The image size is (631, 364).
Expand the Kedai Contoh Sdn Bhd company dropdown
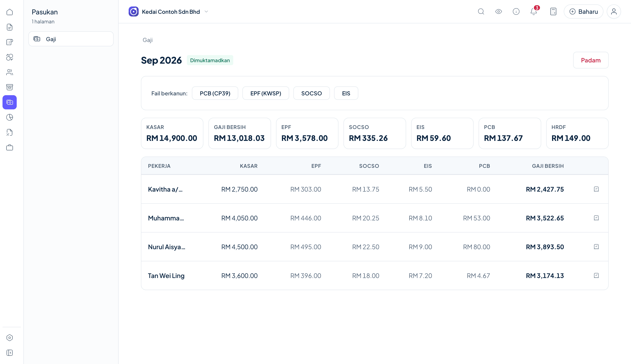point(169,11)
